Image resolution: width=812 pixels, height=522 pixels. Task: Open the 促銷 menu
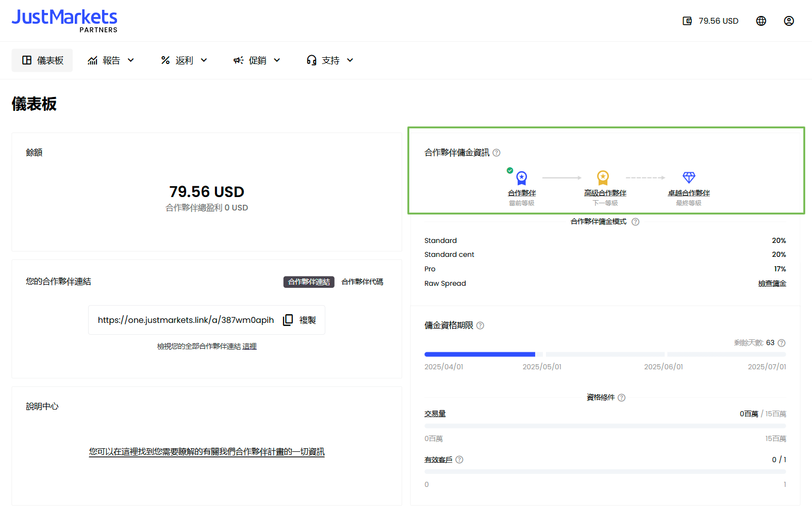257,60
